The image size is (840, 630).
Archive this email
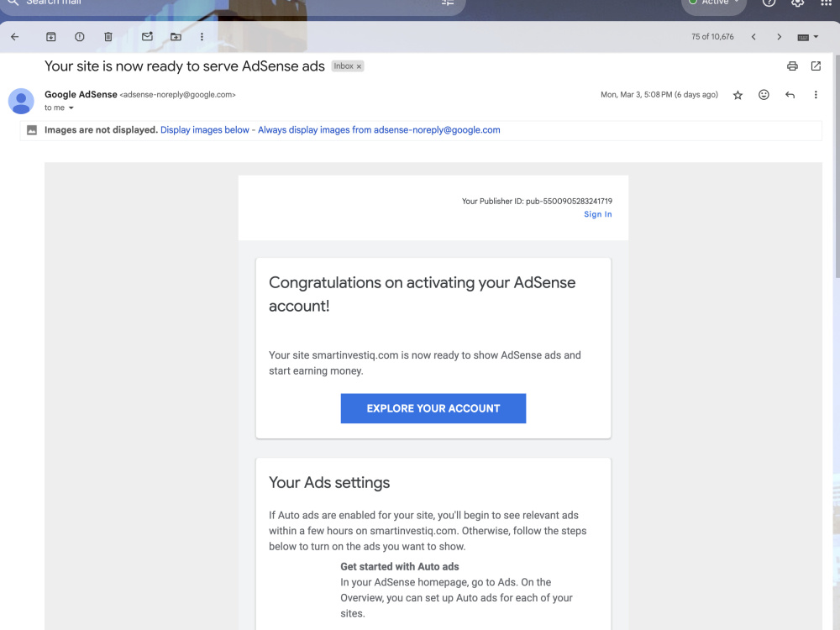pos(51,37)
